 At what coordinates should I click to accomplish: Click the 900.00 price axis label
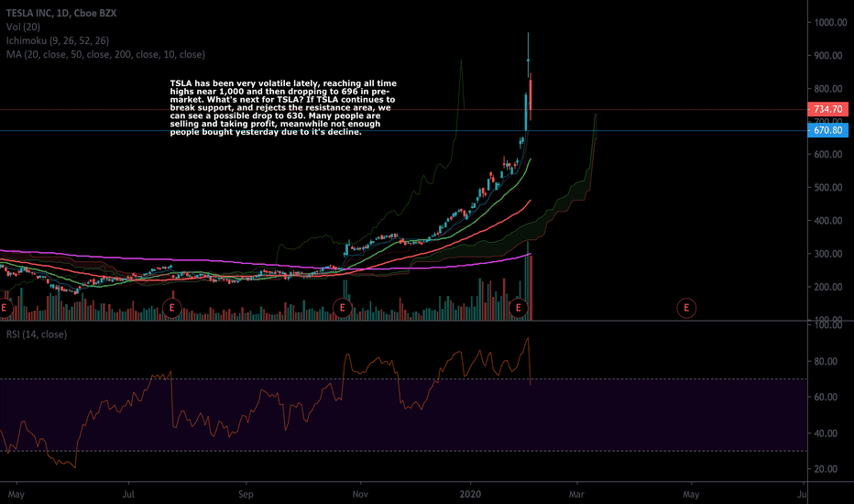tap(827, 56)
